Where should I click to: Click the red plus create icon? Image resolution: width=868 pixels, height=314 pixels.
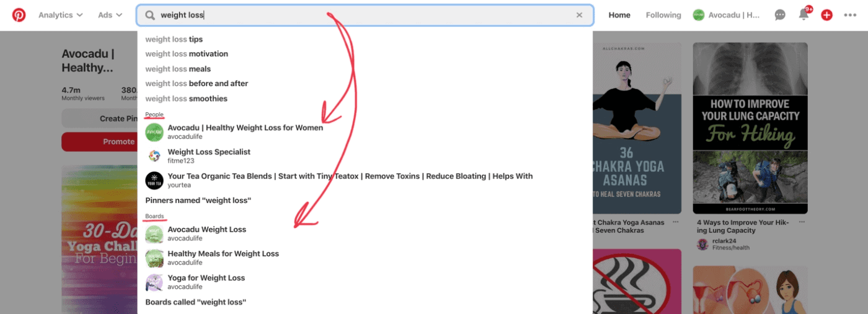tap(826, 15)
